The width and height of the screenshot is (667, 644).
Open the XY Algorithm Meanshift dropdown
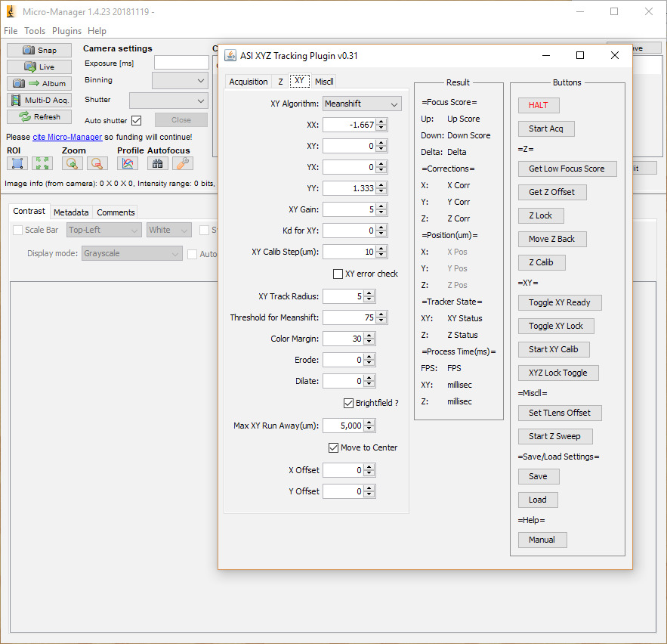362,104
